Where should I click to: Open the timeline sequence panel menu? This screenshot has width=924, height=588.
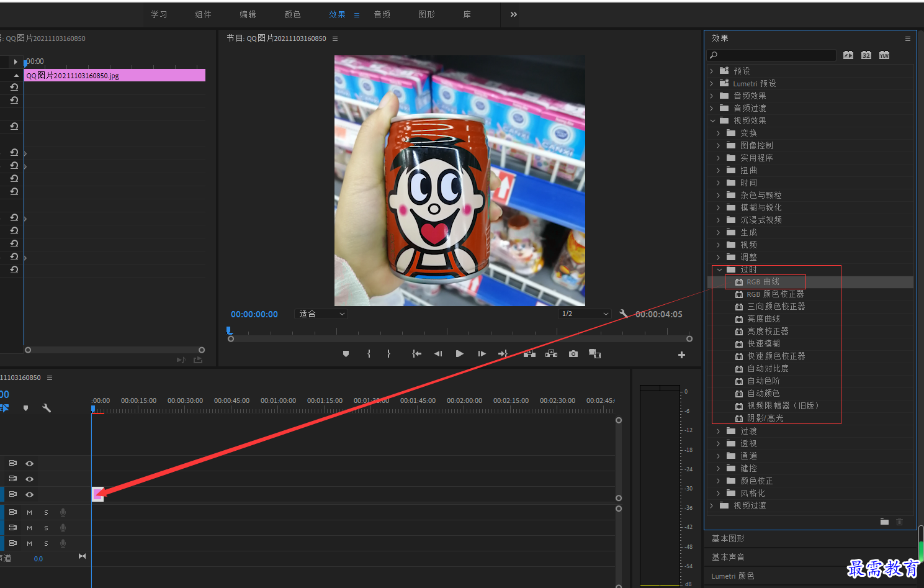click(50, 378)
